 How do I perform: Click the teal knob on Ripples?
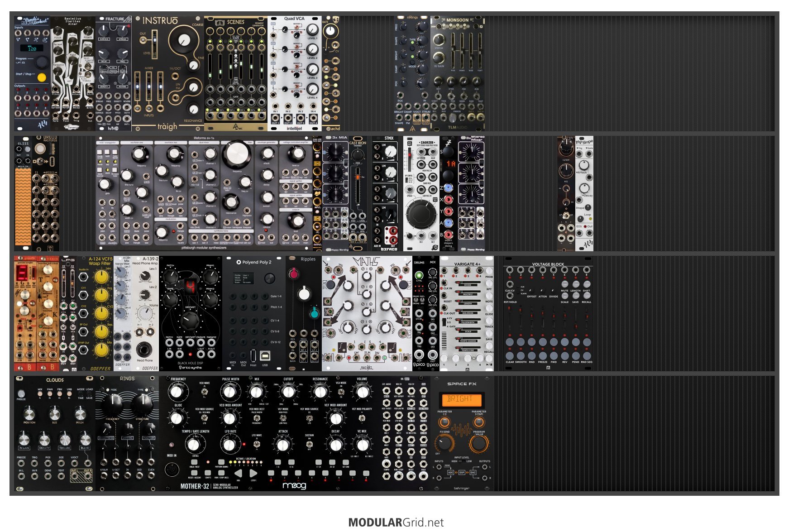pos(314,312)
